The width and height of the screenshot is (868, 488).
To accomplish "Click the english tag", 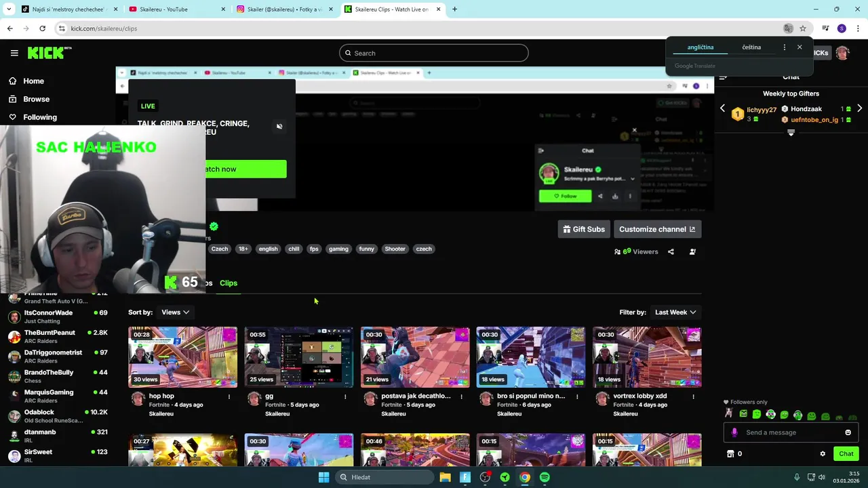I will [268, 249].
